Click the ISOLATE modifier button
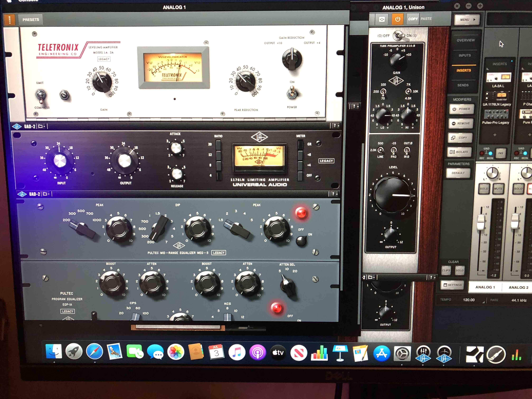 pyautogui.click(x=459, y=152)
